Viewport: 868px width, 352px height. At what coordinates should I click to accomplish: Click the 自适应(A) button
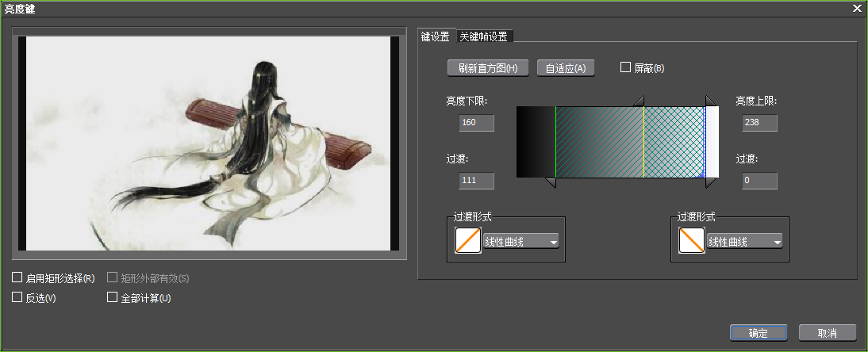(x=566, y=68)
